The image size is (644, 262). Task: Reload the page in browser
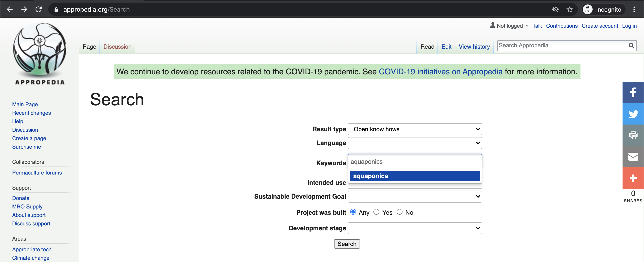click(x=38, y=9)
